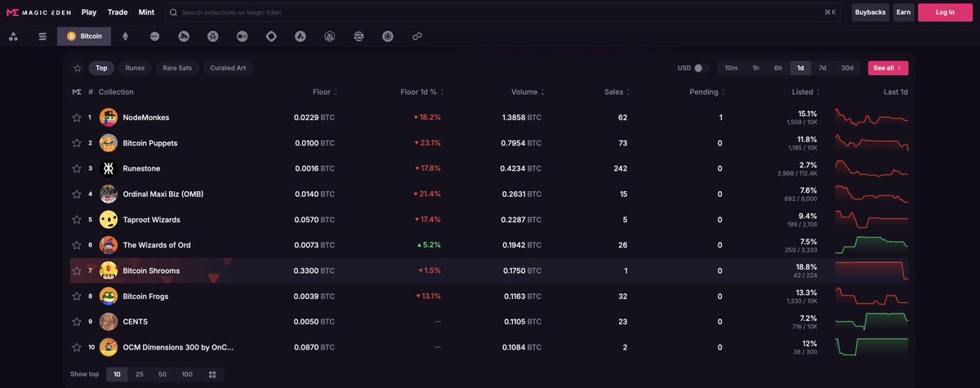Click the Avalanche triangle chain icon
This screenshot has width=980, height=388.
pos(301,37)
